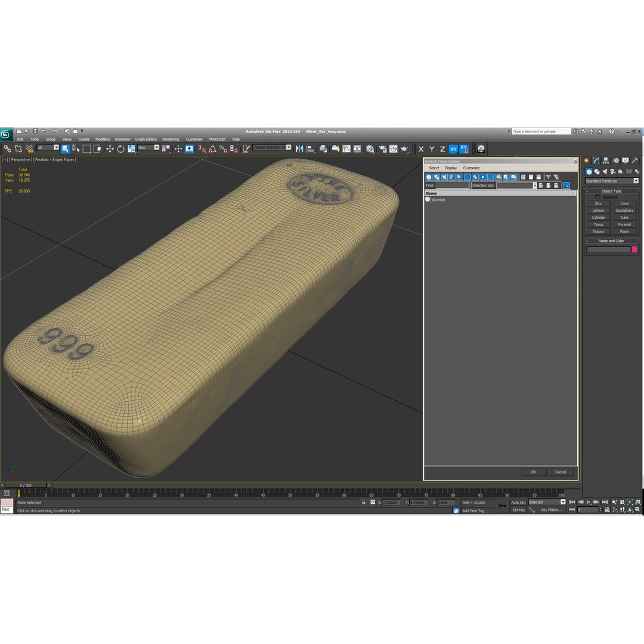Click the Play Animation button
Screen dimensions: 644x644
[589, 502]
